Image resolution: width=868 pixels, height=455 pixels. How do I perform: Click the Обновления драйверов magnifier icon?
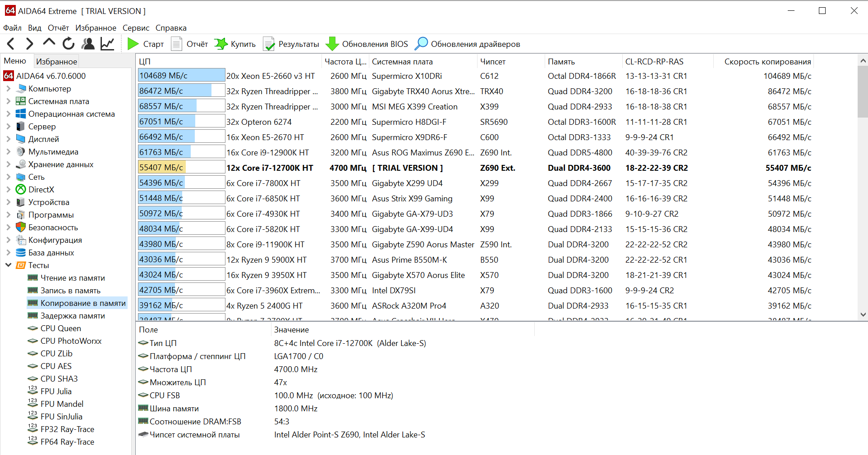click(421, 44)
